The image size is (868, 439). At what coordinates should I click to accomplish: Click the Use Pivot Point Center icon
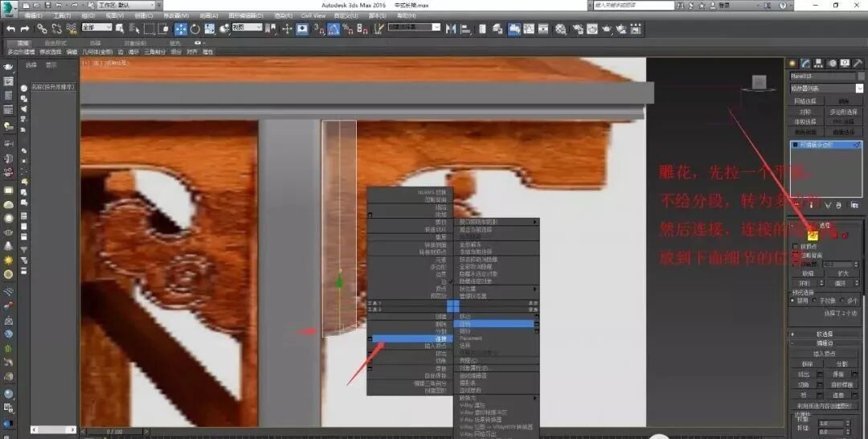pos(271,29)
